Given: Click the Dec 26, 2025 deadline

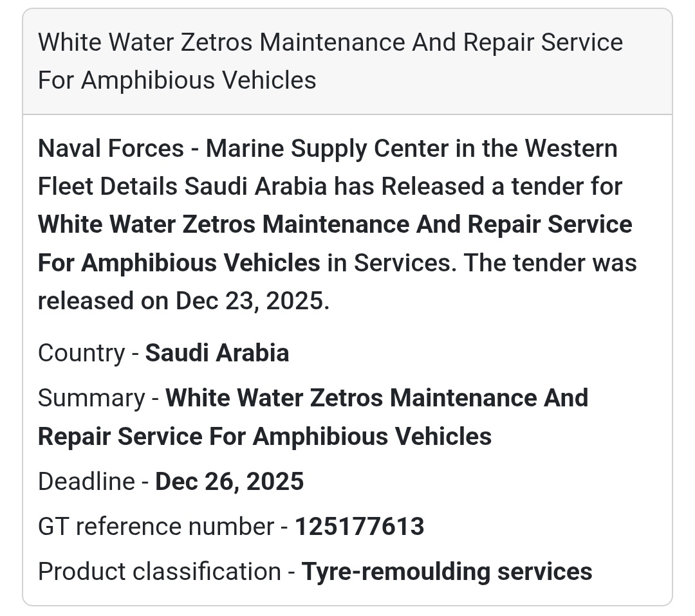Looking at the screenshot, I should 229,482.
